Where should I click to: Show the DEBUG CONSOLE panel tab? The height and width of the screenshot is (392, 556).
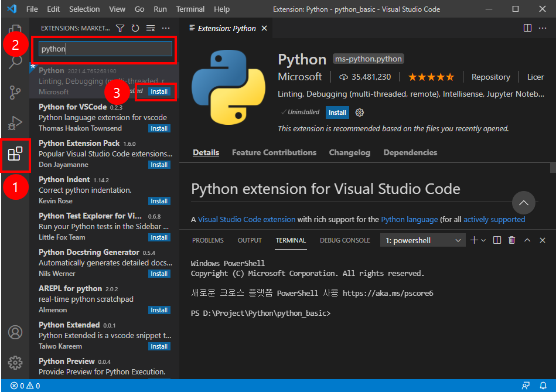pos(345,240)
